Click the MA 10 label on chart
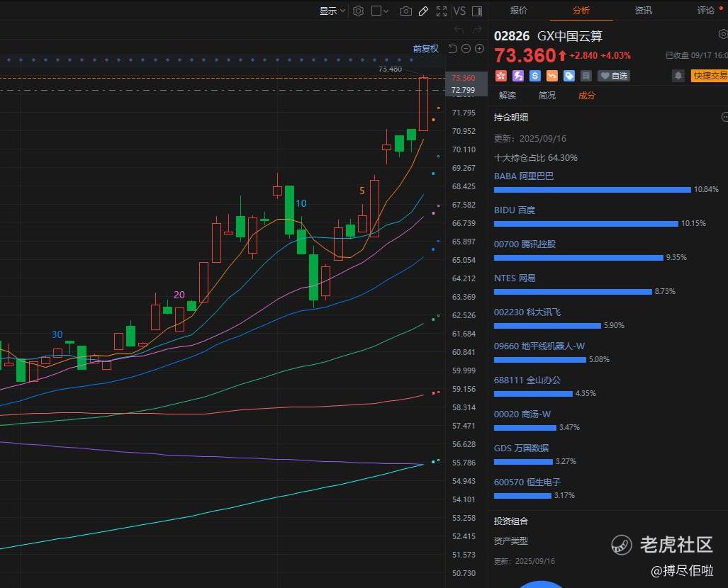Image resolution: width=728 pixels, height=588 pixels. 301,203
